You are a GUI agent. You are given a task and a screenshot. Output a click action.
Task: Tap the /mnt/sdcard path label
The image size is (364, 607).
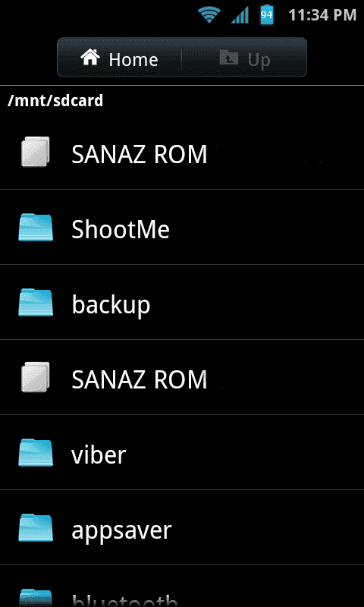tap(55, 101)
